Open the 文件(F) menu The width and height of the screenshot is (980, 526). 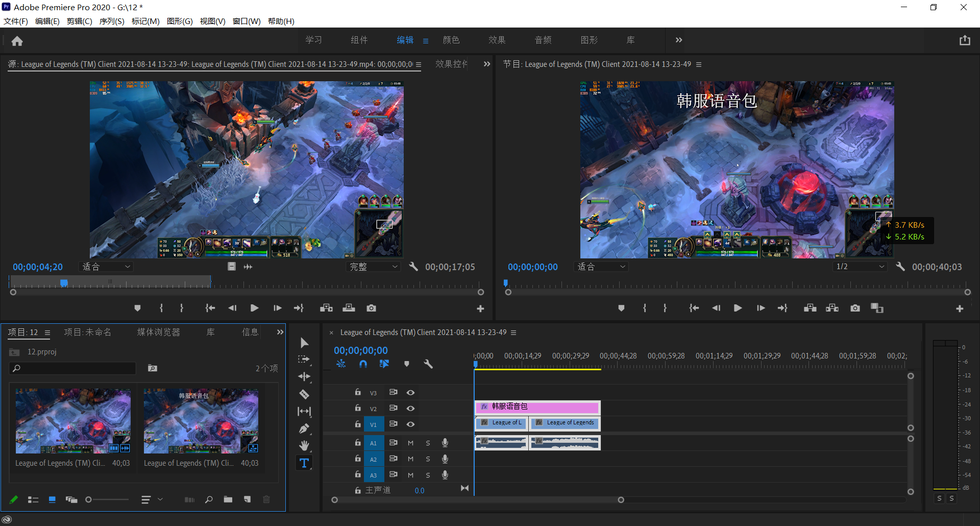pyautogui.click(x=16, y=21)
